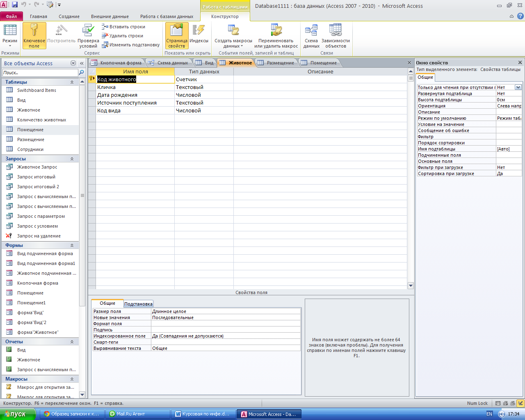Select Запрос с параметром query
Image resolution: width=525 pixels, height=420 pixels.
[x=40, y=216]
